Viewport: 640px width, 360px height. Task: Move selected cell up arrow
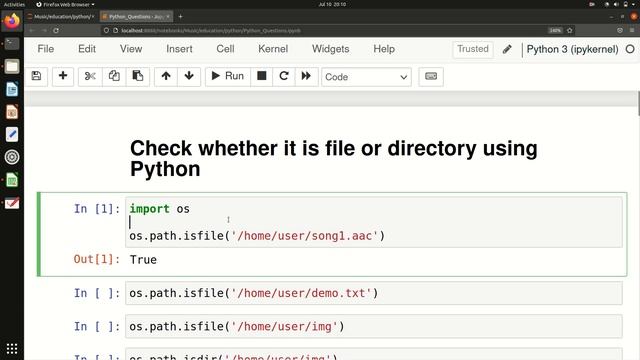coord(166,76)
